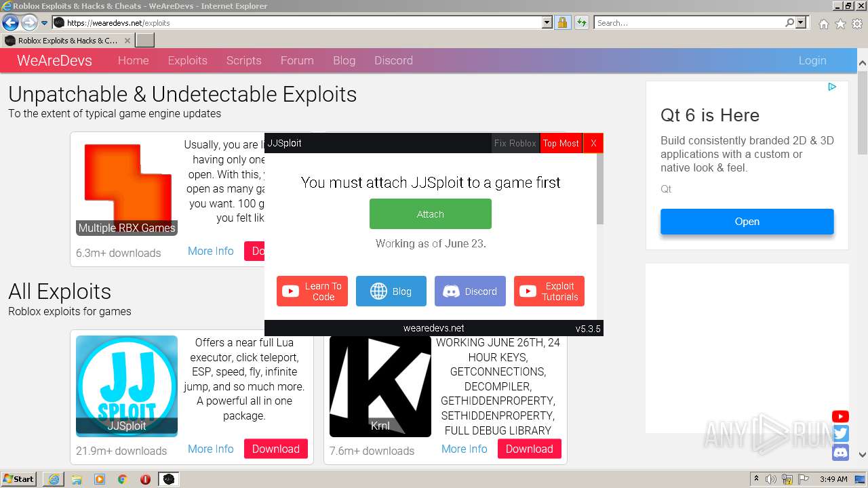Screen dimensions: 868x488
Task: Click the Discord button in JJSploit
Action: (470, 291)
